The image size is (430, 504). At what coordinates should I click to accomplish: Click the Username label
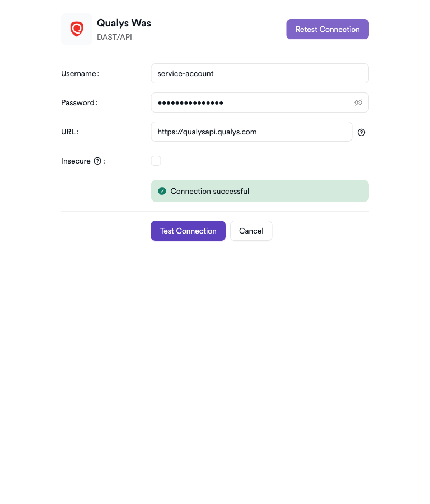pyautogui.click(x=79, y=73)
